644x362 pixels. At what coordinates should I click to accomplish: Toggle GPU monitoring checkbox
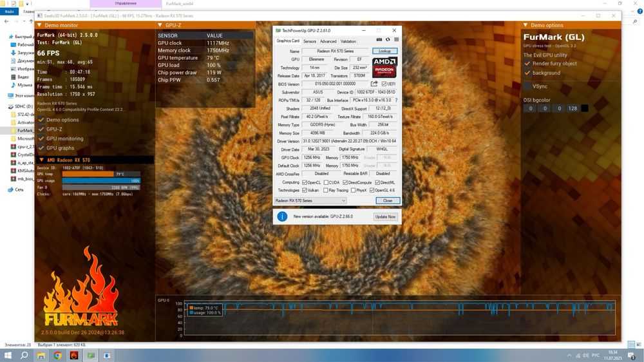click(41, 139)
